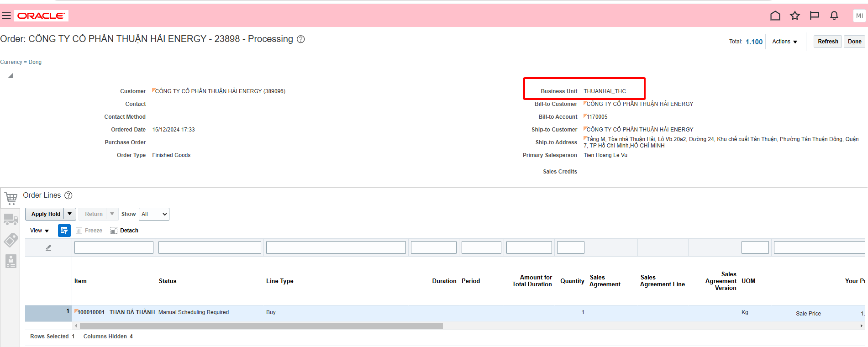Click the Sale Price cell
This screenshot has width=868, height=347.
pos(808,314)
